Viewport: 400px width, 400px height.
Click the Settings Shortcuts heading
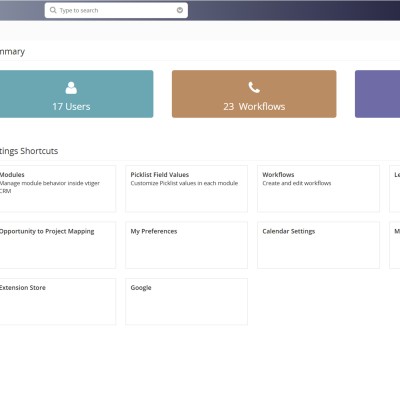[29, 151]
